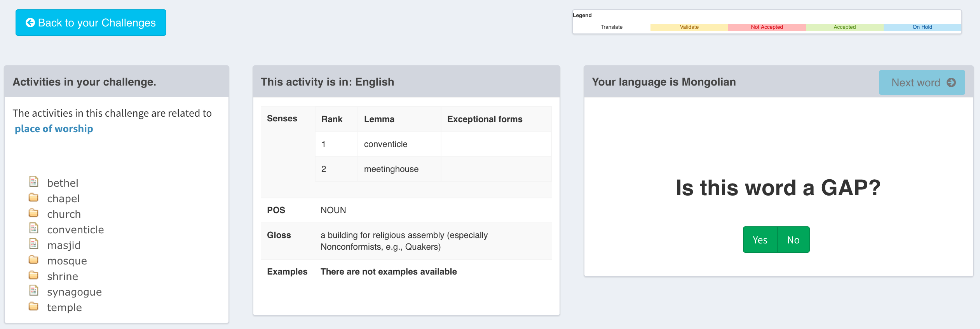Click the back arrow icon in Challenges button
980x329 pixels.
[30, 23]
